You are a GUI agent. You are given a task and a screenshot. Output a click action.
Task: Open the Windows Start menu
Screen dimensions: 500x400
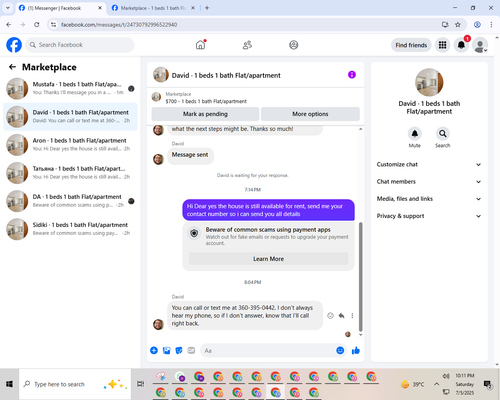[9, 384]
